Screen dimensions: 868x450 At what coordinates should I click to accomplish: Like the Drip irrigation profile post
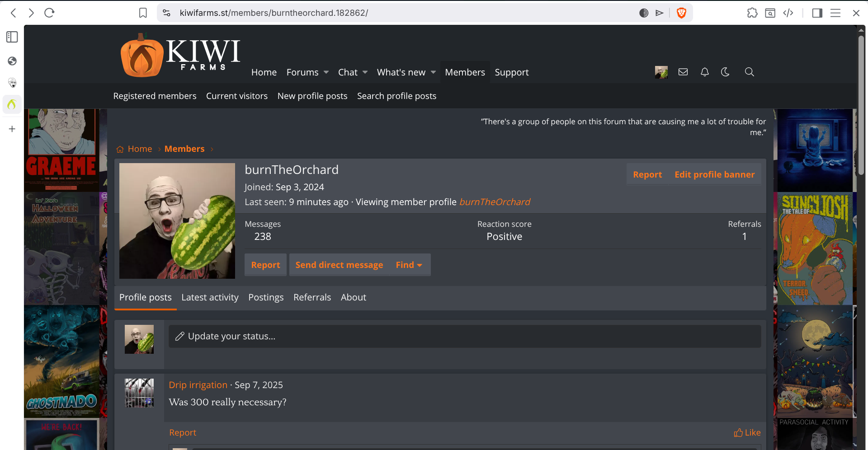tap(747, 432)
